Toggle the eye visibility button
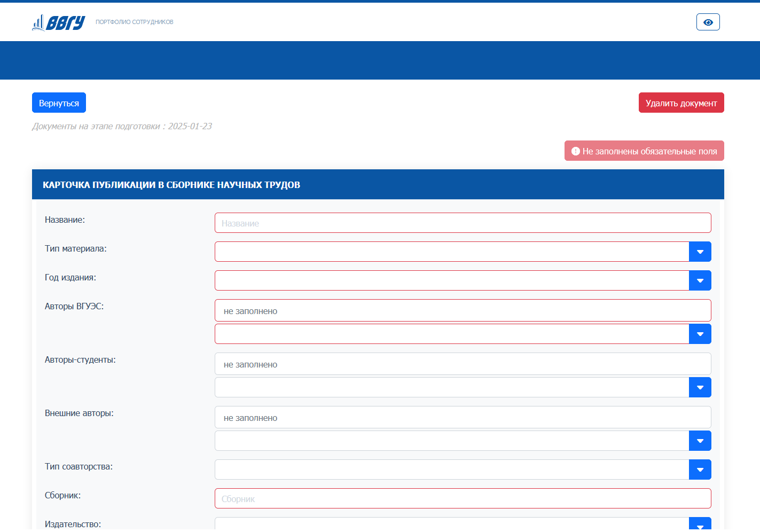The height and width of the screenshot is (532, 760). coord(708,22)
